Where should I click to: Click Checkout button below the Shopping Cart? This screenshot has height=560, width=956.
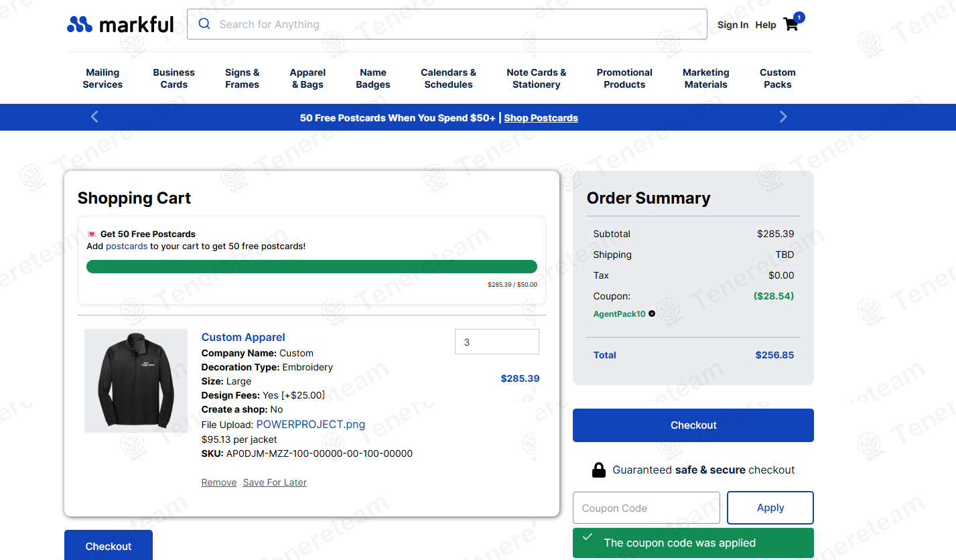pos(109,545)
